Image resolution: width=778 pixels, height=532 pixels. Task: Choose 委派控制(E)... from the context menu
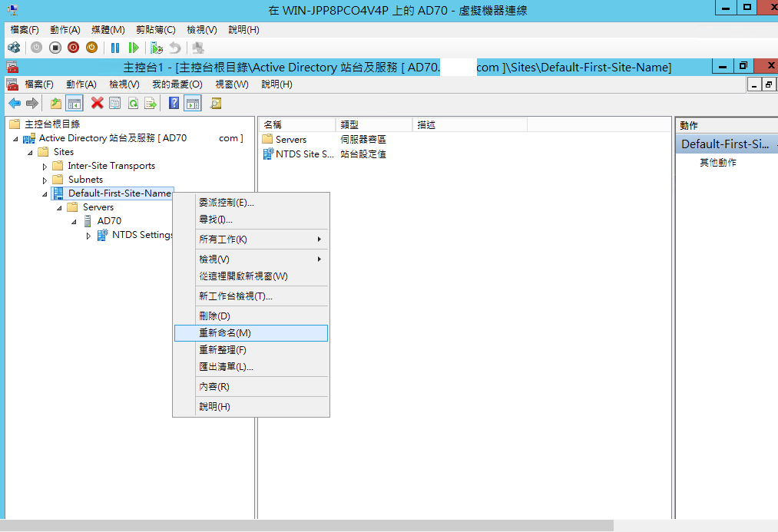(x=251, y=203)
